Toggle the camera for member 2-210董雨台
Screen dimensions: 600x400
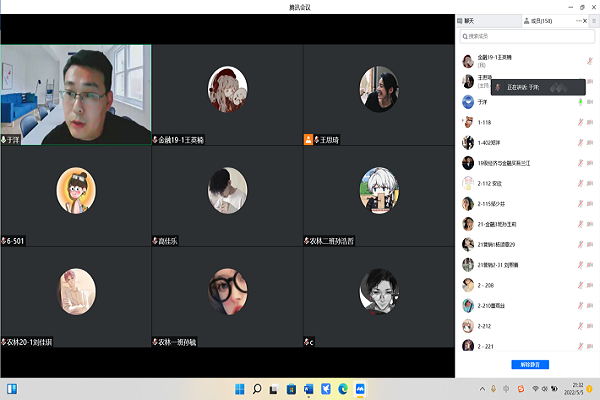click(589, 306)
